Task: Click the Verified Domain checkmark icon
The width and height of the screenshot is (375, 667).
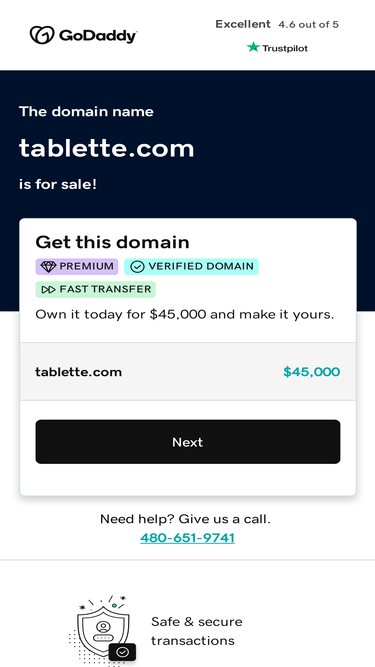Action: pos(137,267)
